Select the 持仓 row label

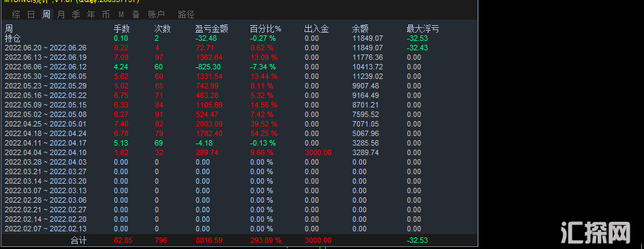pos(13,38)
